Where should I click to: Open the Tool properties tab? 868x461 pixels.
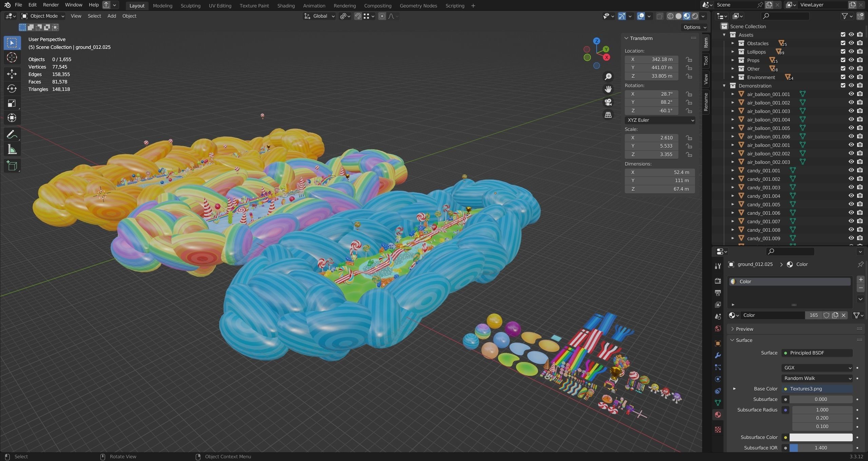pos(718,266)
